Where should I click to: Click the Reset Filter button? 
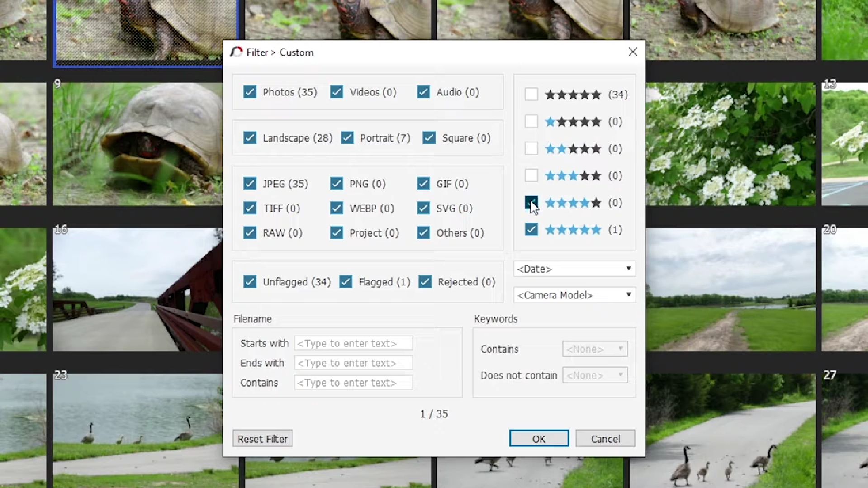tap(263, 439)
